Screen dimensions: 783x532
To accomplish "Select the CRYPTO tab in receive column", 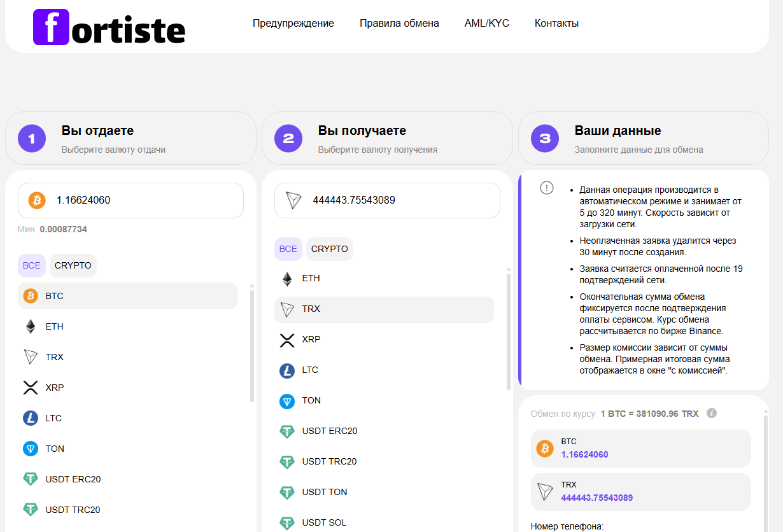I will [330, 249].
